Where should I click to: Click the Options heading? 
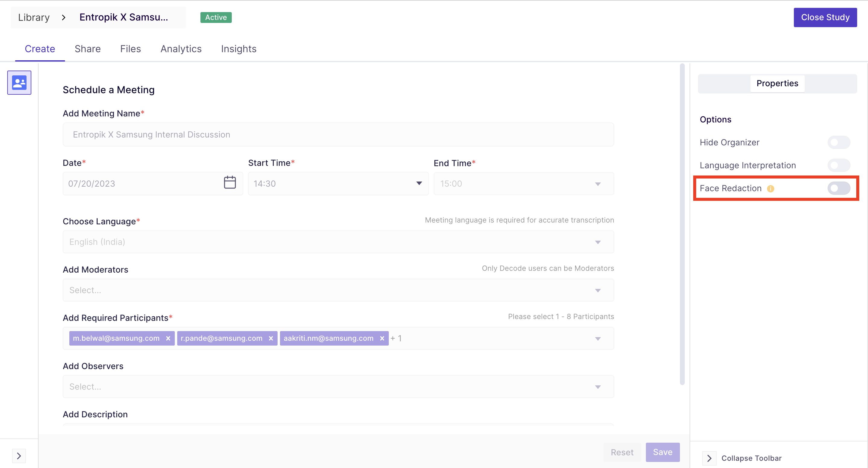click(715, 120)
